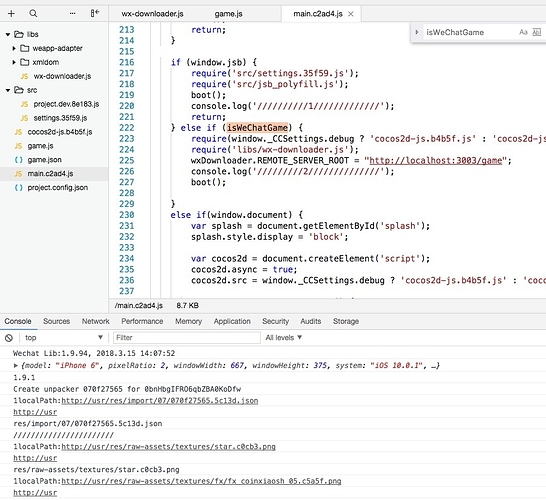Toggle whole word match in search
Viewport: 546px width, 500px height.
537,32
